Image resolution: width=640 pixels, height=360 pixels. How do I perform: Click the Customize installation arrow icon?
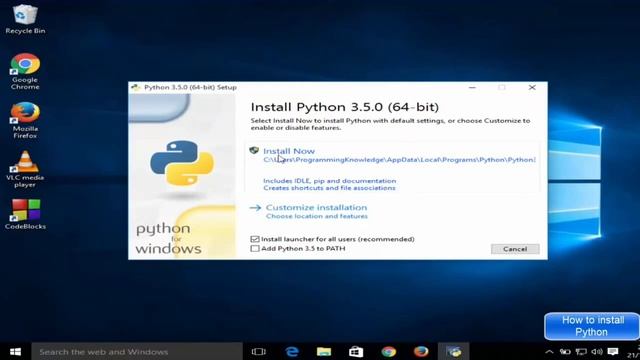click(255, 208)
